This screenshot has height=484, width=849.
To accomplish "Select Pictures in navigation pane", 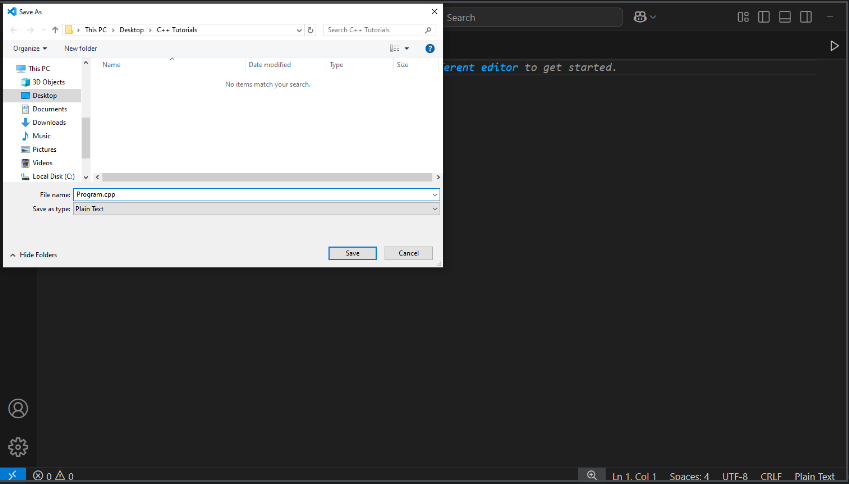I will pyautogui.click(x=44, y=149).
